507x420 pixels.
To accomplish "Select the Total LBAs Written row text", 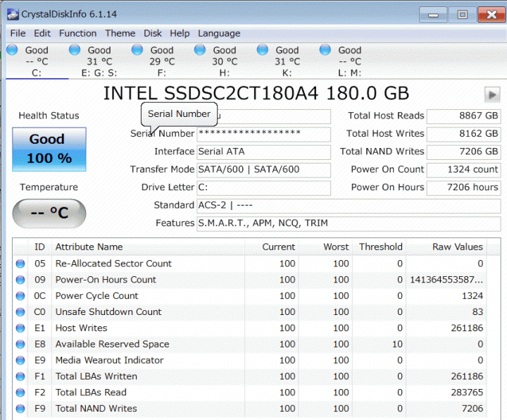I will pos(96,376).
